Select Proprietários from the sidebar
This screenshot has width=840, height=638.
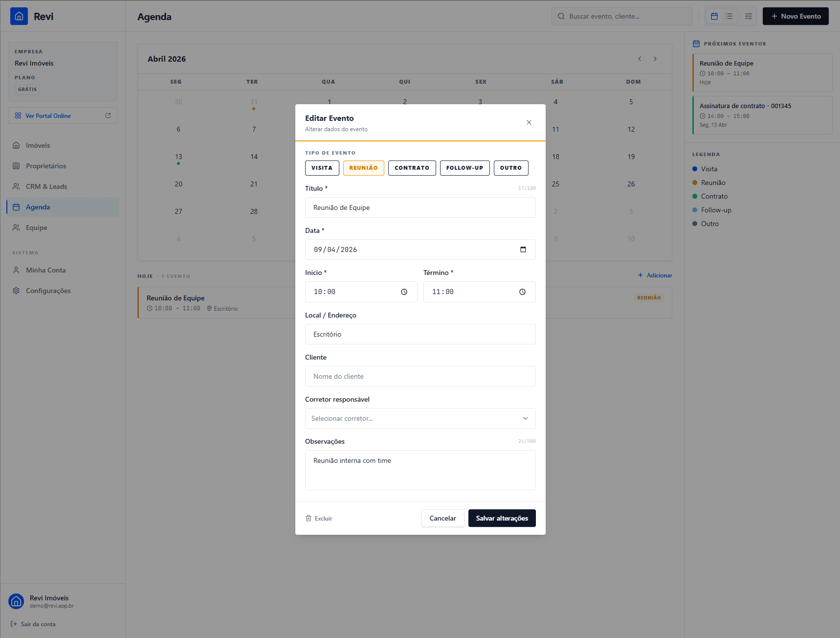tap(46, 166)
